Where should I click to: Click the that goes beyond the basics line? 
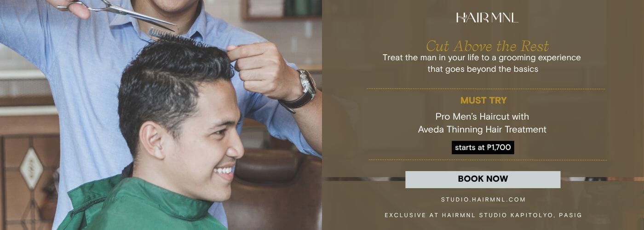pyautogui.click(x=483, y=69)
